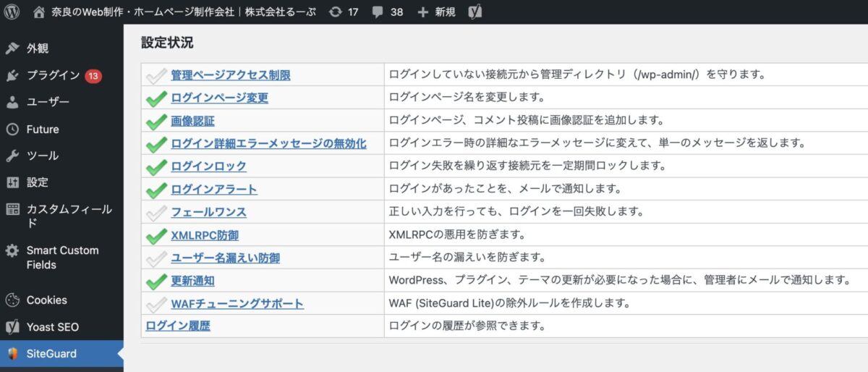
Task: Open the 更新通知 link
Action: [x=192, y=281]
